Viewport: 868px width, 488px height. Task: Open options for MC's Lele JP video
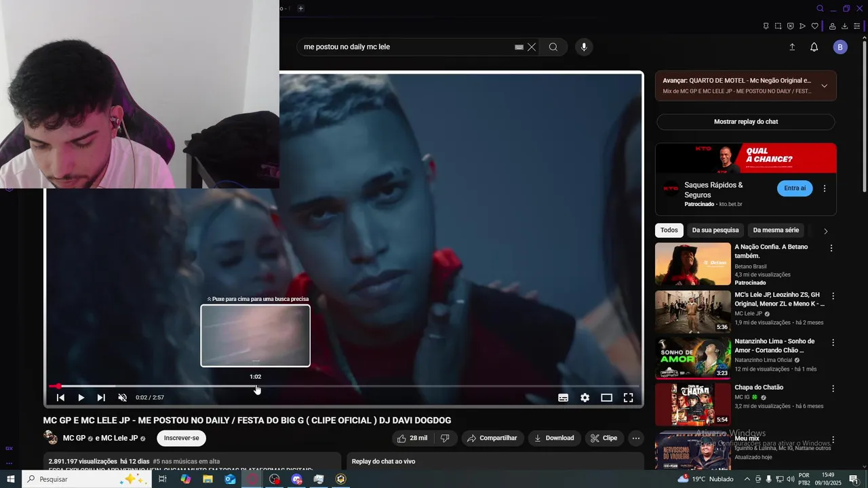pos(833,296)
